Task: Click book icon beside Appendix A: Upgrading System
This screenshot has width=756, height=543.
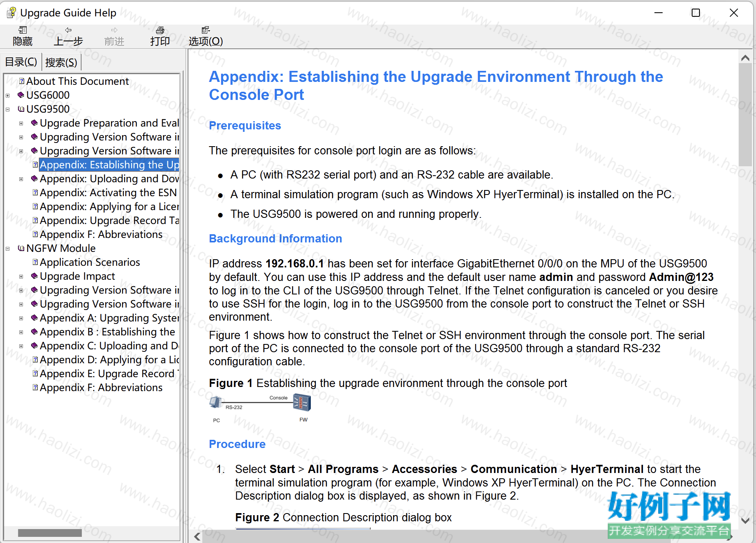Action: [x=34, y=318]
